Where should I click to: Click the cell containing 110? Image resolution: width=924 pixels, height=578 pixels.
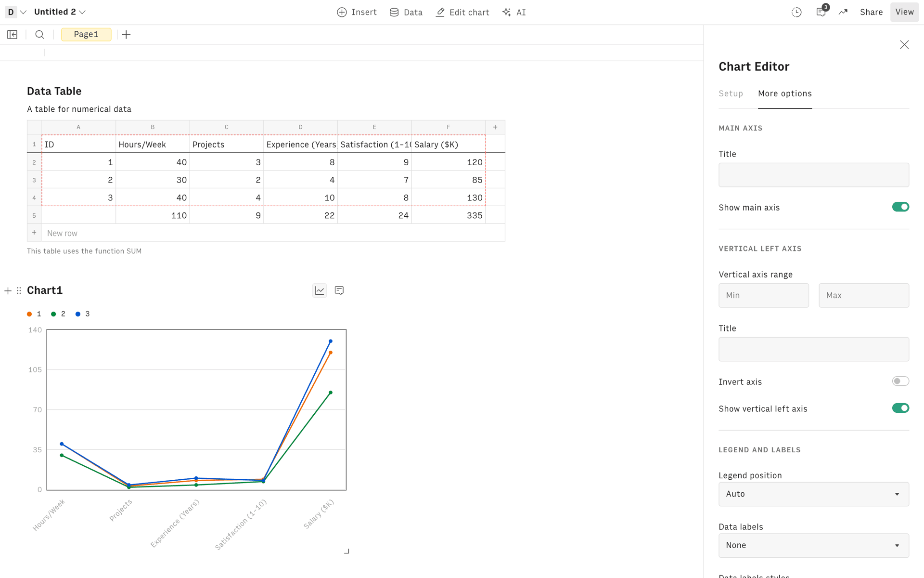pyautogui.click(x=153, y=215)
